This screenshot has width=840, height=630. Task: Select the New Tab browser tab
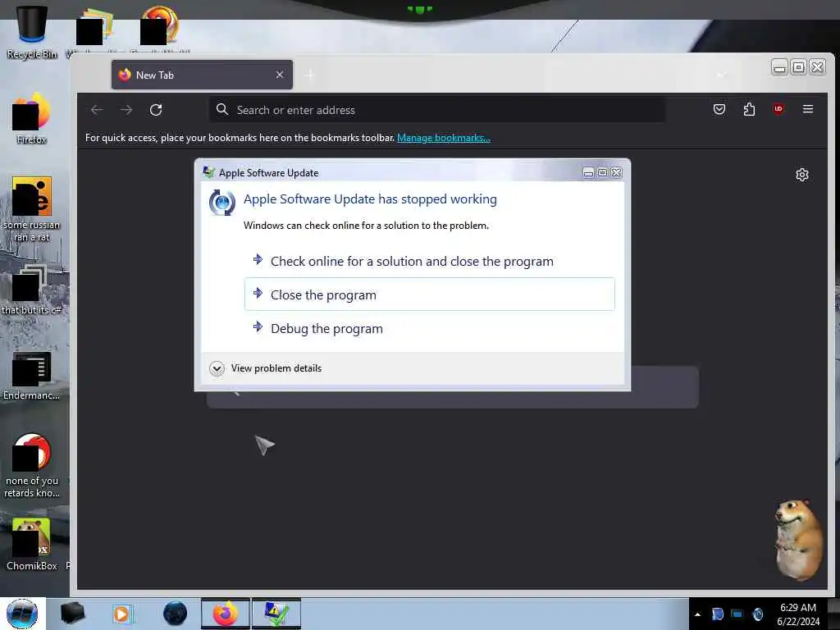[x=202, y=75]
